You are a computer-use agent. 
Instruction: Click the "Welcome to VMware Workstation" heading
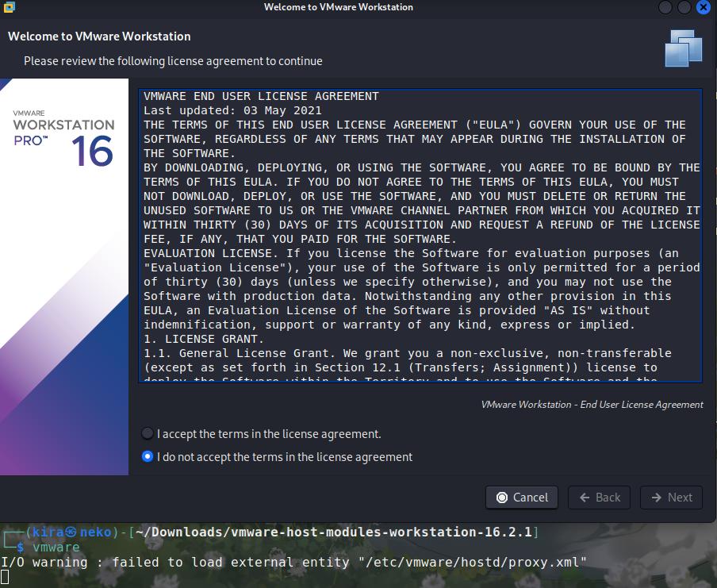pos(99,37)
